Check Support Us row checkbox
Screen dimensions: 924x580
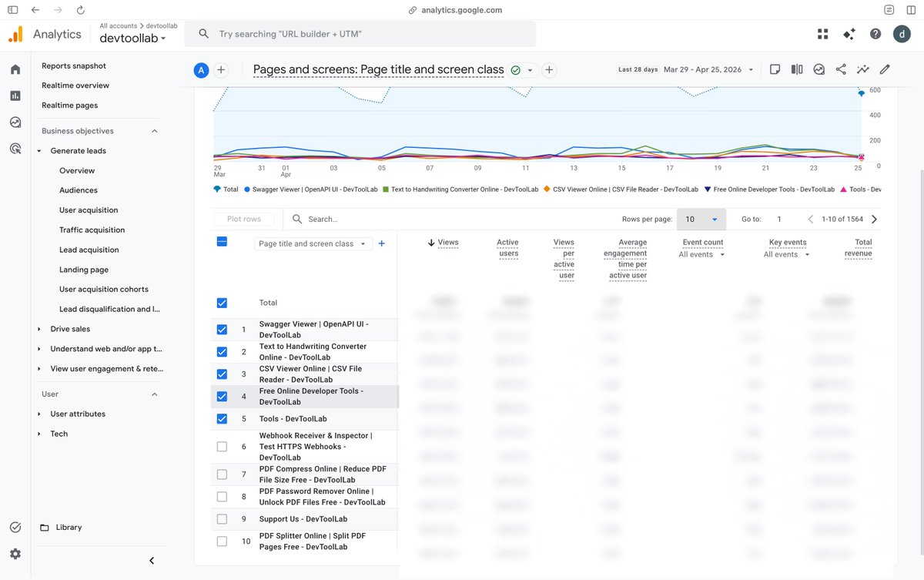click(x=222, y=519)
